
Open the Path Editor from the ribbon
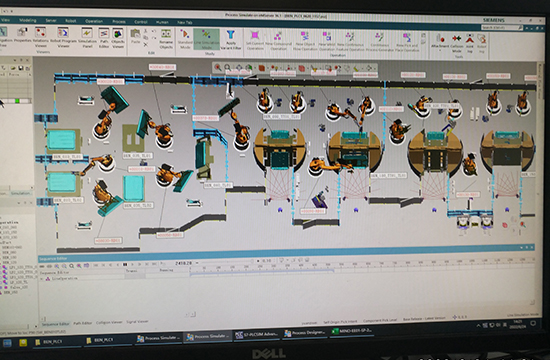pos(104,38)
